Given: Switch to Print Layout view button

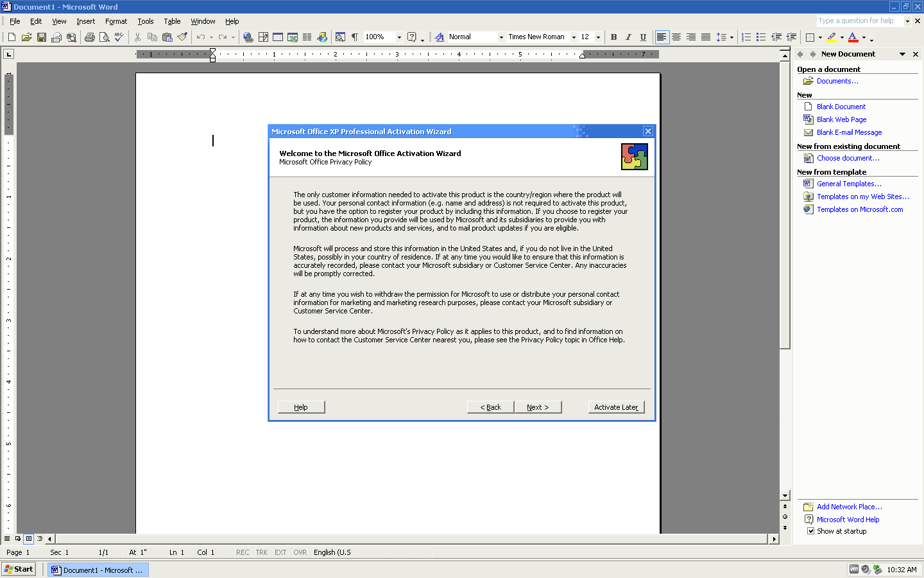Looking at the screenshot, I should 29,539.
